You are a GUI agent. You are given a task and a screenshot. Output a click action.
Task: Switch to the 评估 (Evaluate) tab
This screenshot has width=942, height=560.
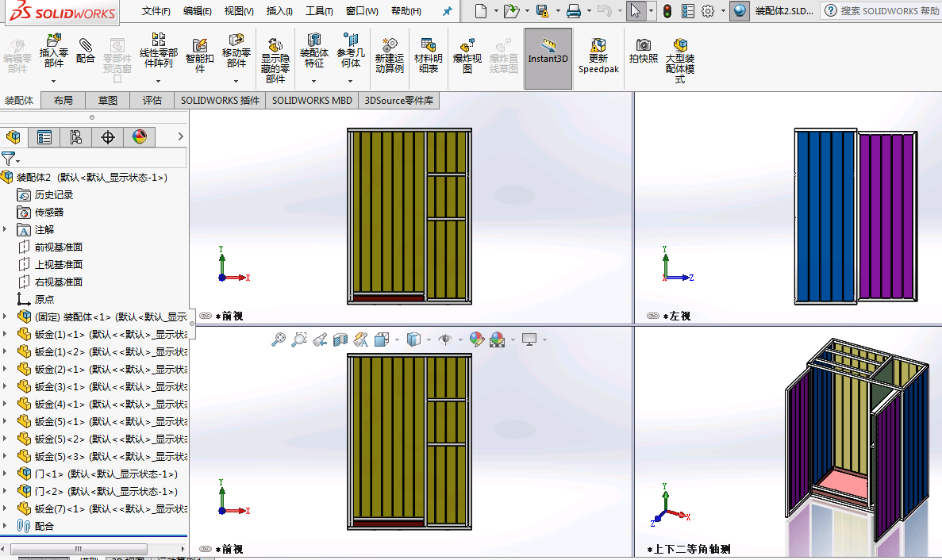click(x=152, y=100)
